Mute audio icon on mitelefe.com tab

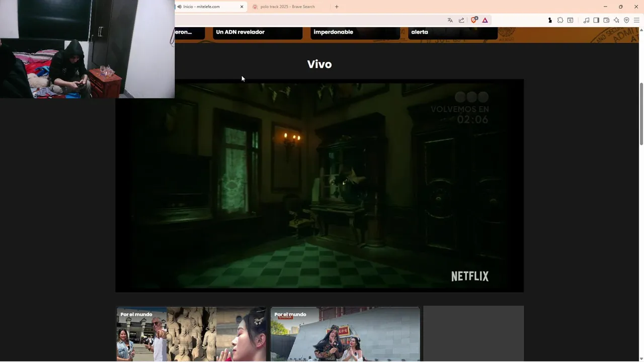180,7
